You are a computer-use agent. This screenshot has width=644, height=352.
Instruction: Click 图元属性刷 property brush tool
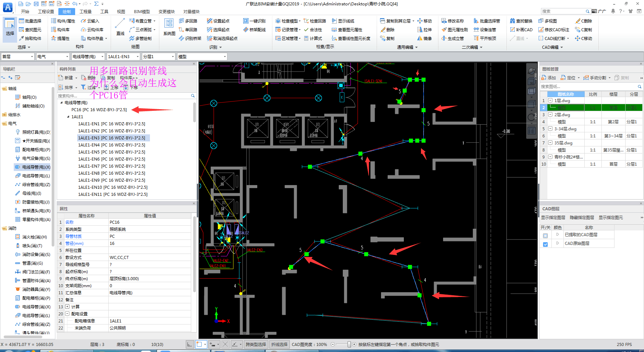tap(455, 30)
